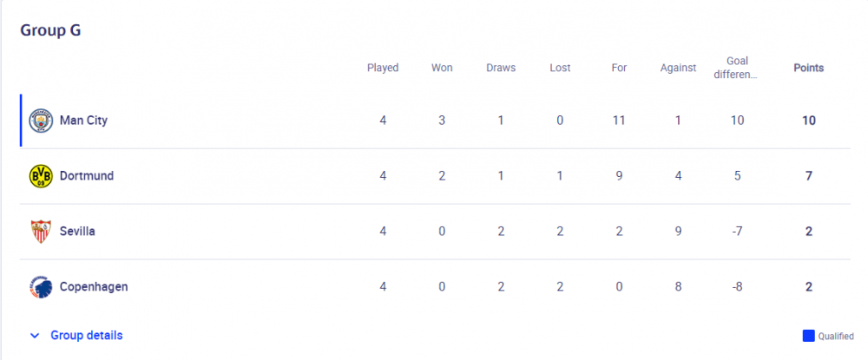Click the Man City club crest
Viewport: 868px width, 360px height.
click(41, 121)
